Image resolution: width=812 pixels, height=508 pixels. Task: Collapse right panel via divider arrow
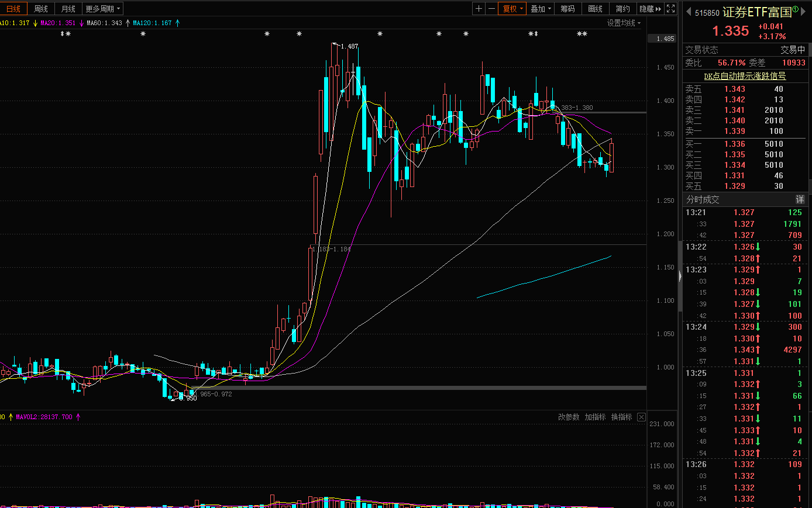coord(680,275)
